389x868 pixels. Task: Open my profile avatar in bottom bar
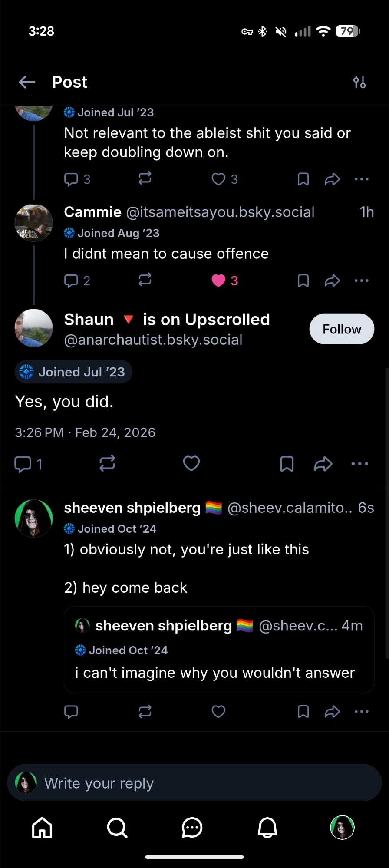click(343, 828)
